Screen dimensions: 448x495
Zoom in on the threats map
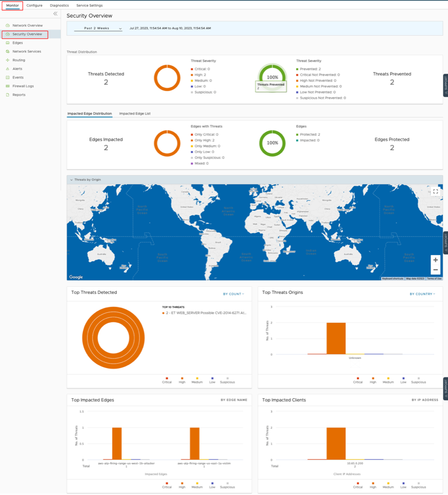tap(435, 260)
